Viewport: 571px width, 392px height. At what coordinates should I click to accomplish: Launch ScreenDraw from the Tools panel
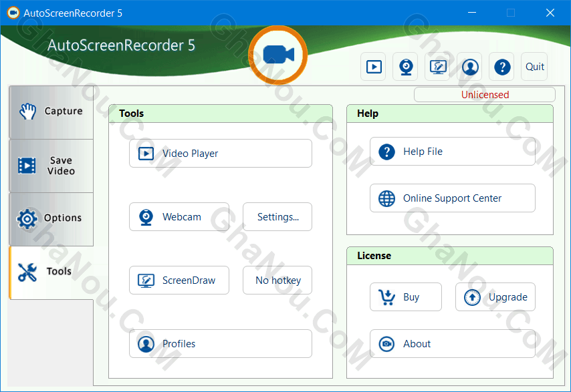pyautogui.click(x=179, y=280)
